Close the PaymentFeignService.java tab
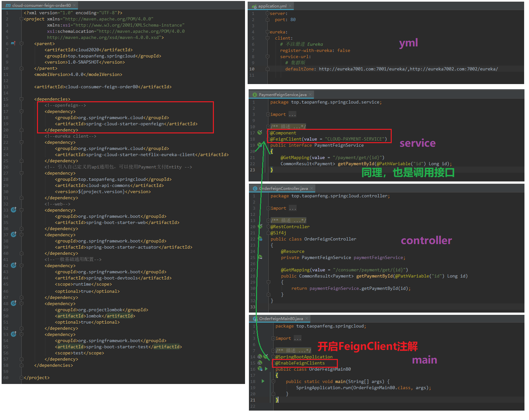This screenshot has width=529, height=420. coord(310,94)
